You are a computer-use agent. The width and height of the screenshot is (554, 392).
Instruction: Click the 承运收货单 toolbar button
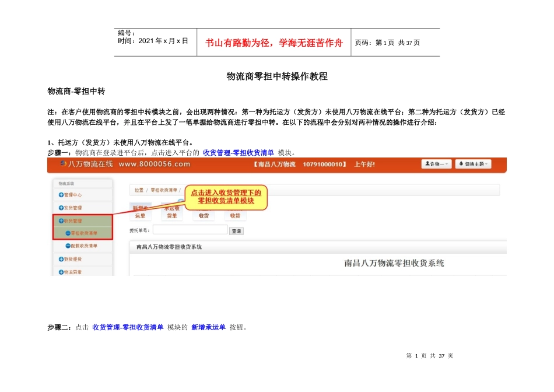(172, 212)
